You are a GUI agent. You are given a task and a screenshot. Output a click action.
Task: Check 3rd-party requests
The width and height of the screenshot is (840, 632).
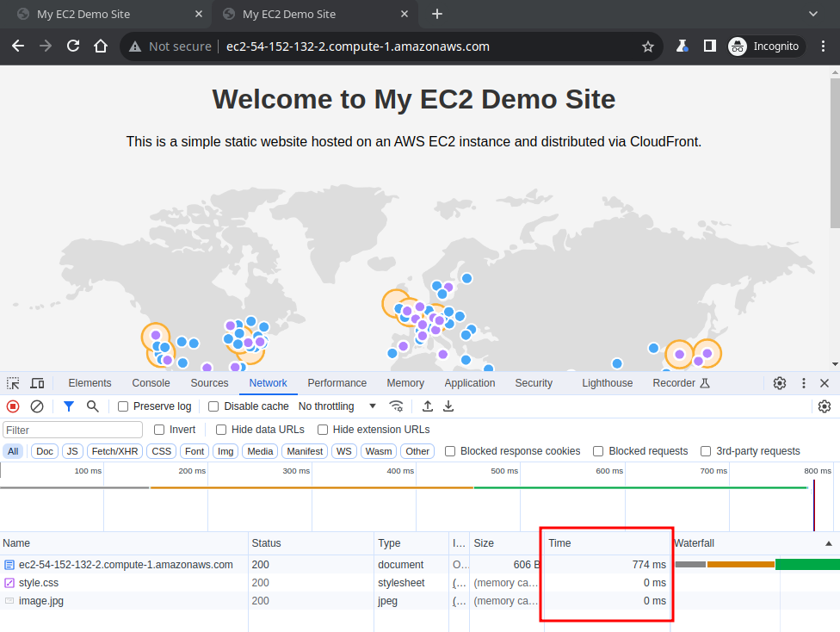706,451
